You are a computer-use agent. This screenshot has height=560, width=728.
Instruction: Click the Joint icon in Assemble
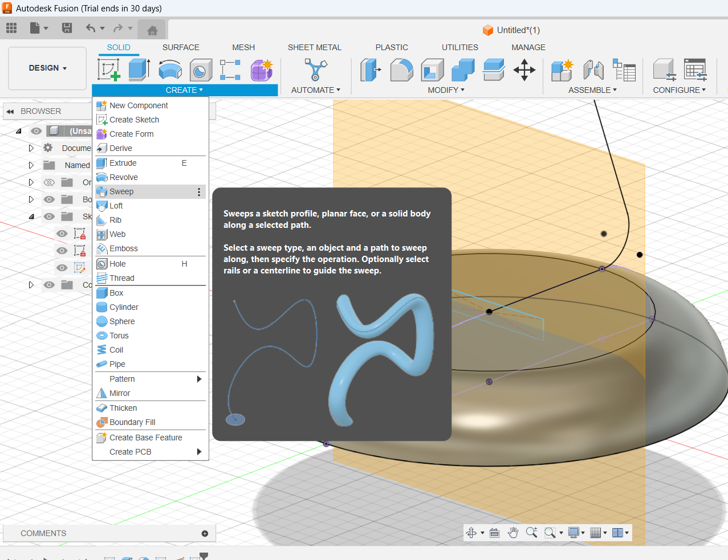coord(593,70)
